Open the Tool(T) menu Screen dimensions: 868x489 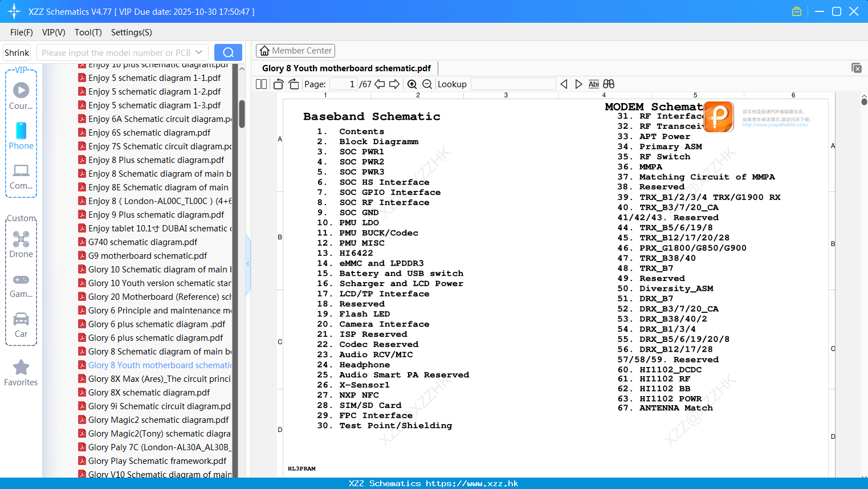(x=88, y=32)
